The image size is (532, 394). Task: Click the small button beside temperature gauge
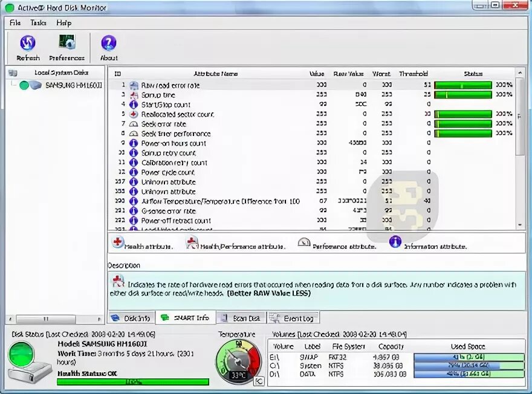click(x=259, y=381)
